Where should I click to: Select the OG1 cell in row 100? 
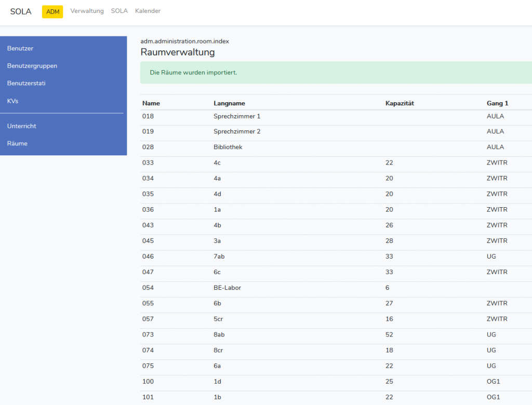click(494, 381)
